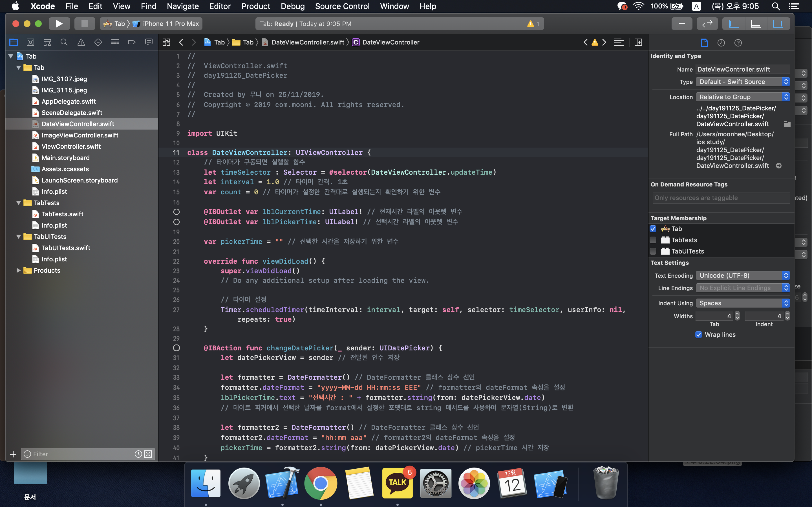Select ImageViewController.swift in navigator
This screenshot has width=812, height=507.
tap(80, 135)
